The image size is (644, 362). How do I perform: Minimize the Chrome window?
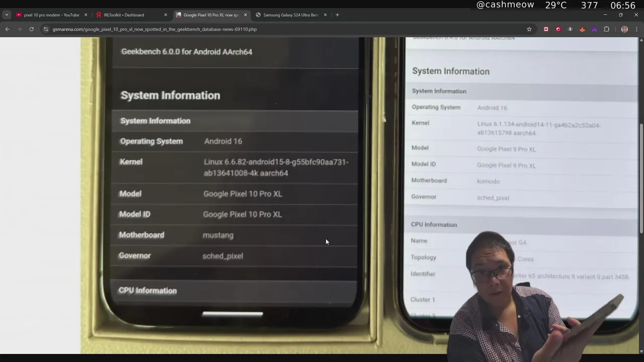(605, 15)
